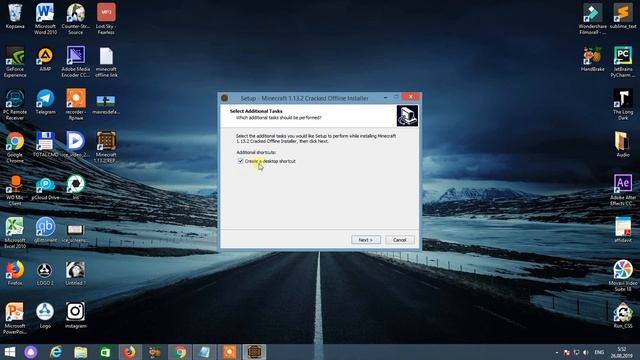
Task: Open Google Chrome desktop shortcut
Action: coord(15,147)
